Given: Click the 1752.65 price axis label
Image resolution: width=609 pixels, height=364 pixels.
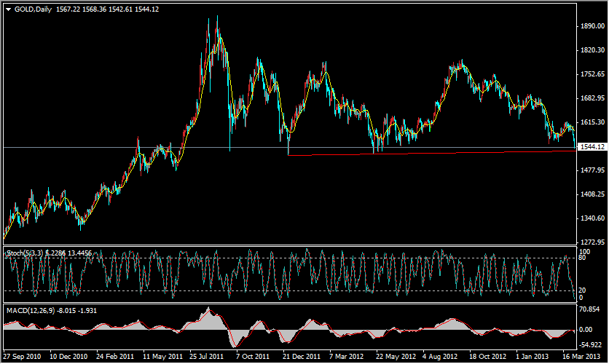Looking at the screenshot, I should click(x=593, y=74).
